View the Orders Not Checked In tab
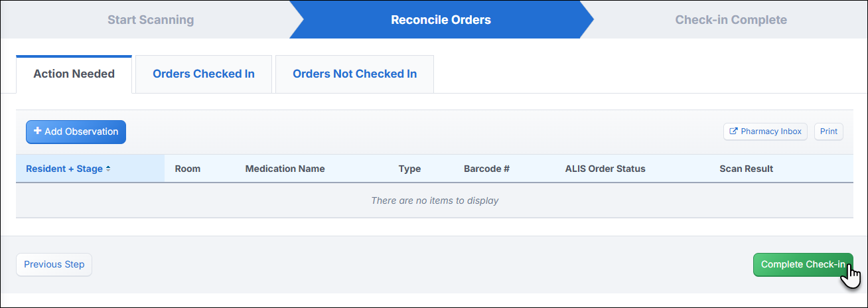The height and width of the screenshot is (308, 868). point(355,74)
